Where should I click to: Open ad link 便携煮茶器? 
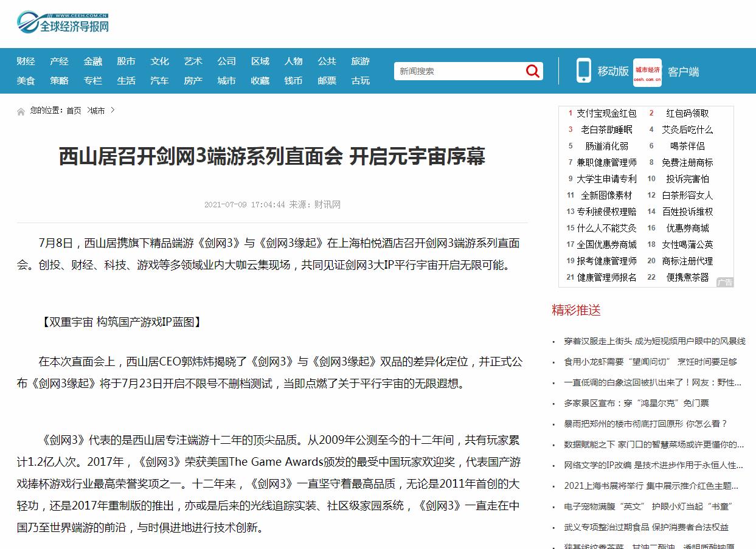[687, 277]
